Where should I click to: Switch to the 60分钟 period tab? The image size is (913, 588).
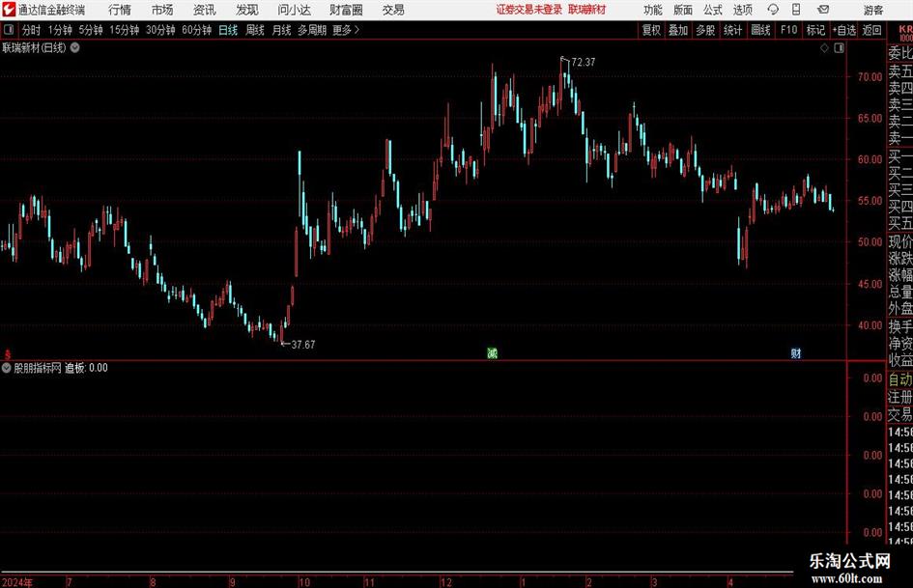click(197, 30)
